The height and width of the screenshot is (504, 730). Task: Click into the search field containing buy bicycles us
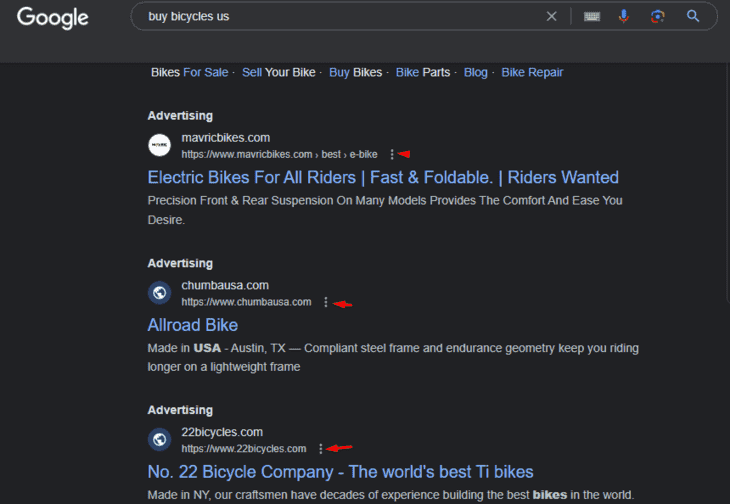click(x=340, y=16)
